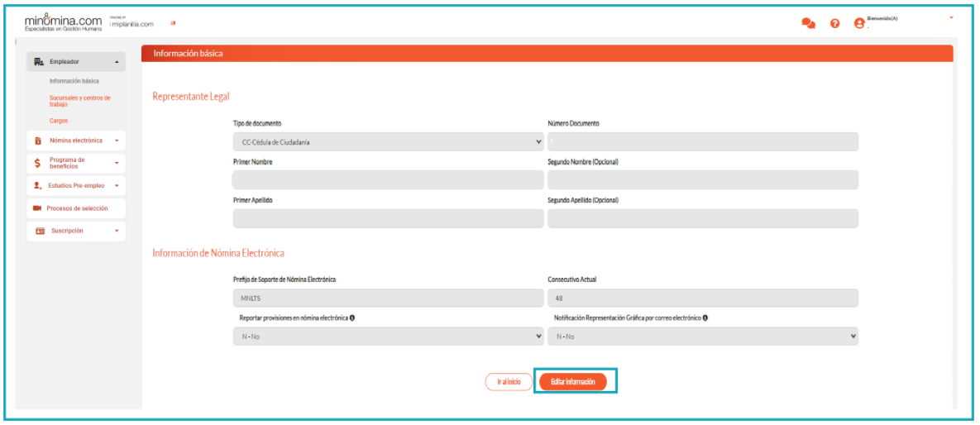Screen dimensions: 980x425
Task: Open the chat messages icon
Action: click(x=808, y=23)
